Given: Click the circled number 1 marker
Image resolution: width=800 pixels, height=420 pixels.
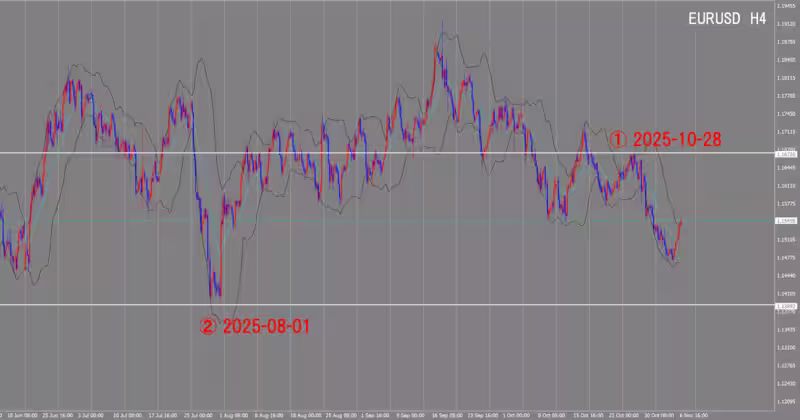Looking at the screenshot, I should point(618,140).
